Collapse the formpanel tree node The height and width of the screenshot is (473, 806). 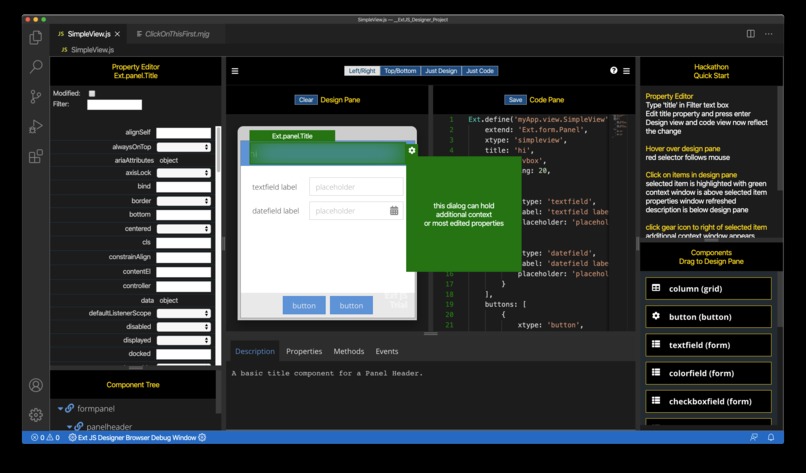(60, 408)
